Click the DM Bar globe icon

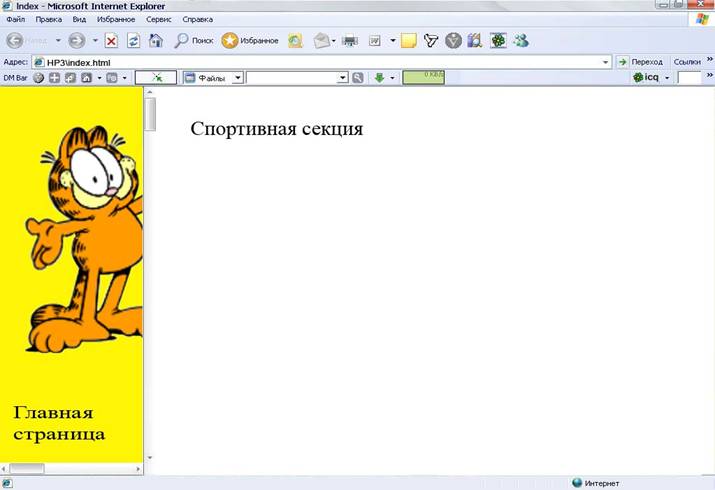(x=39, y=78)
